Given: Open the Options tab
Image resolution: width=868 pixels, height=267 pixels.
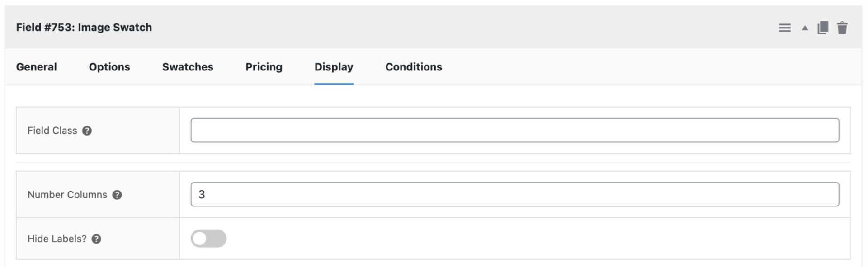Looking at the screenshot, I should 109,67.
